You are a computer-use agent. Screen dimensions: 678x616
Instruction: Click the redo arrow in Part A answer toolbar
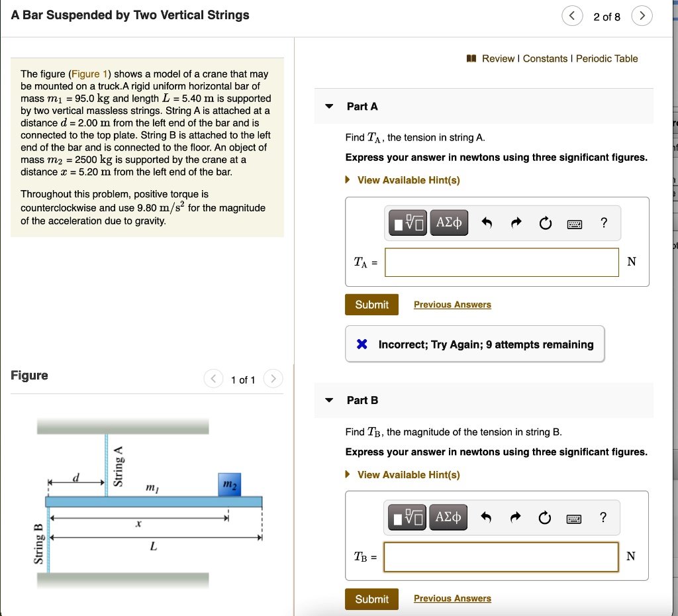pyautogui.click(x=516, y=223)
